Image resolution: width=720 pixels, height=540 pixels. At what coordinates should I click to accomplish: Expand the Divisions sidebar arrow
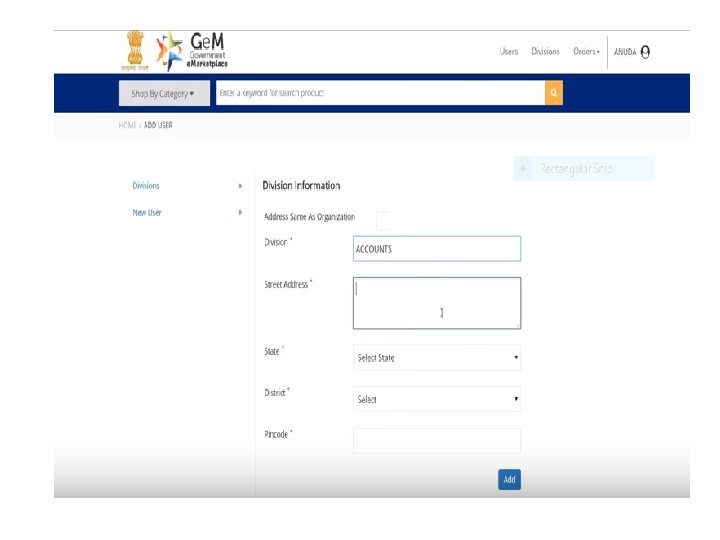[x=240, y=186]
